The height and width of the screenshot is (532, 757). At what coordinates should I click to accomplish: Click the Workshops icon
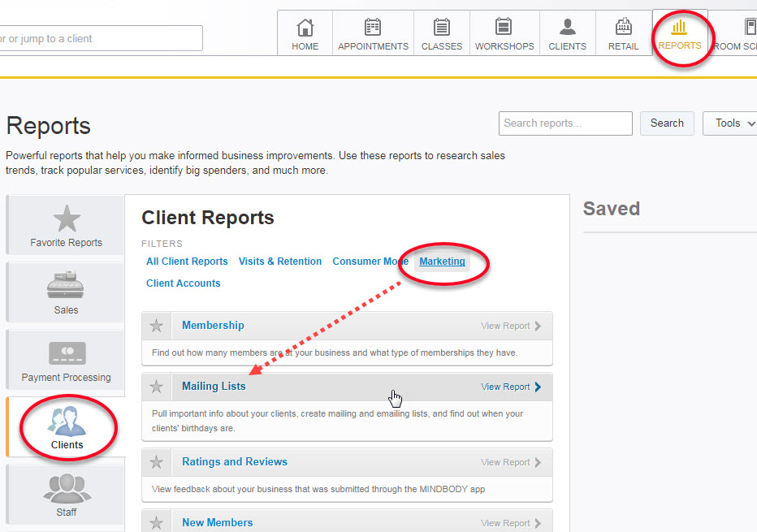coord(504,32)
